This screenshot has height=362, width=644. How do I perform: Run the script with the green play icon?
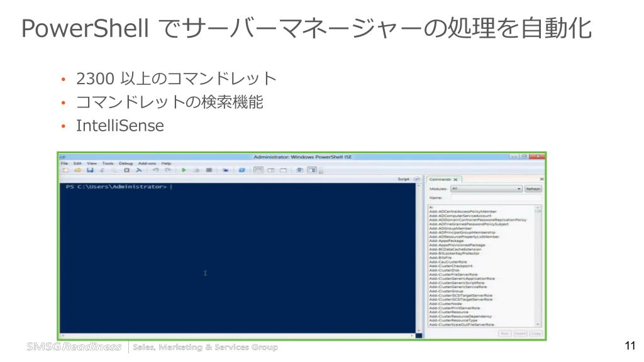184,170
